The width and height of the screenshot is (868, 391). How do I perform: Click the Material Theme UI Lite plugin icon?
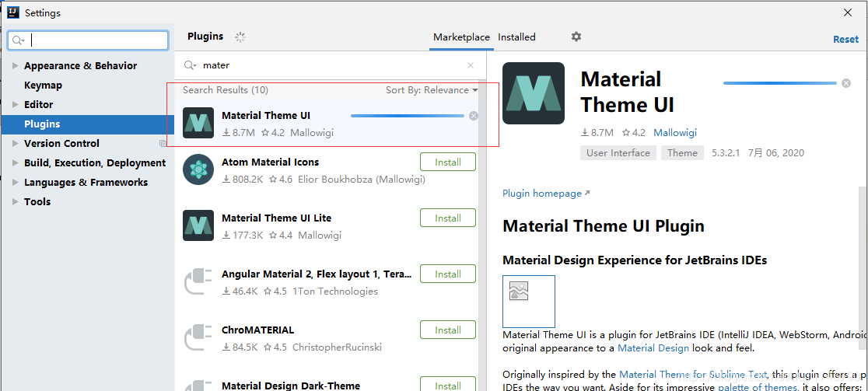(x=198, y=225)
